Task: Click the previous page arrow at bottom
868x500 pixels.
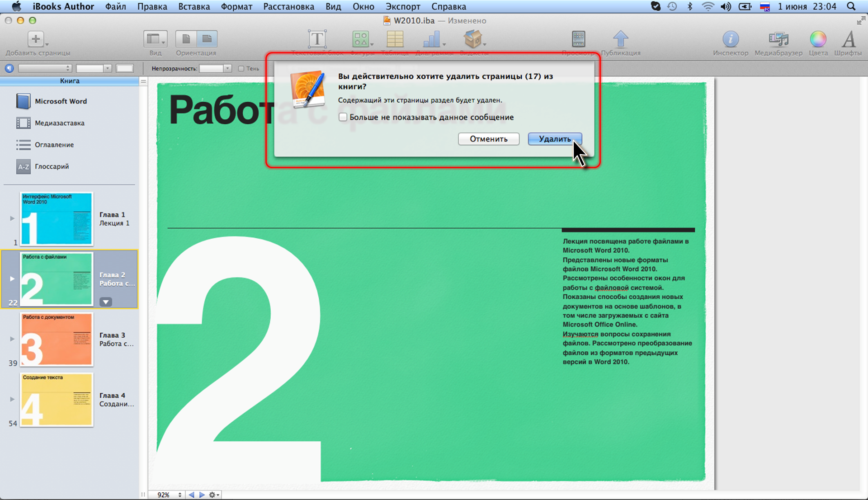Action: click(192, 495)
